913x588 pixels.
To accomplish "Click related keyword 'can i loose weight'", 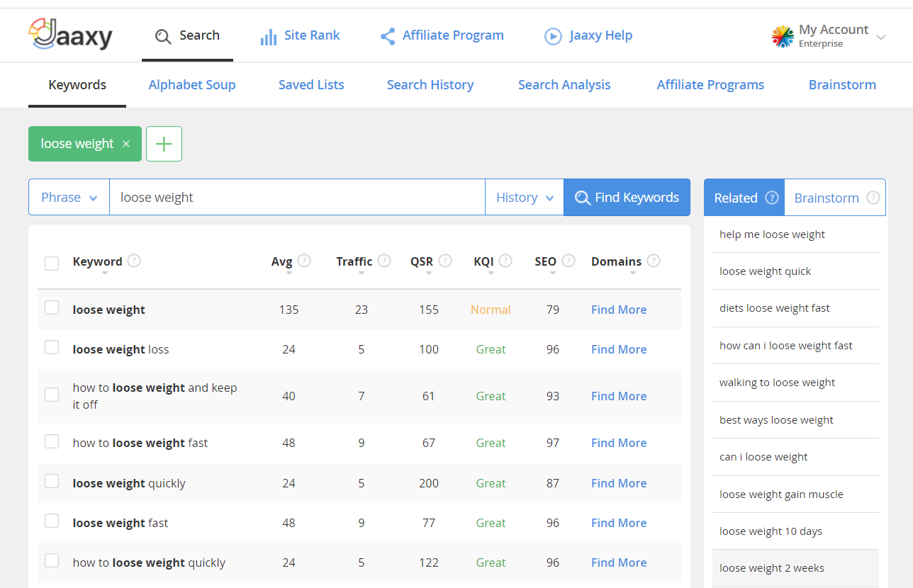I will (763, 457).
